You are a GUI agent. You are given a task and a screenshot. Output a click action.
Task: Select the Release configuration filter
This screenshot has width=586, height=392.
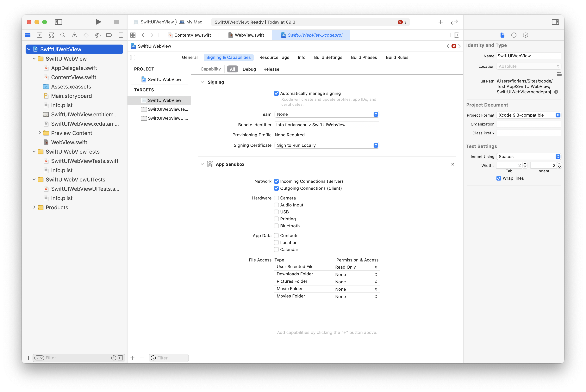click(271, 69)
